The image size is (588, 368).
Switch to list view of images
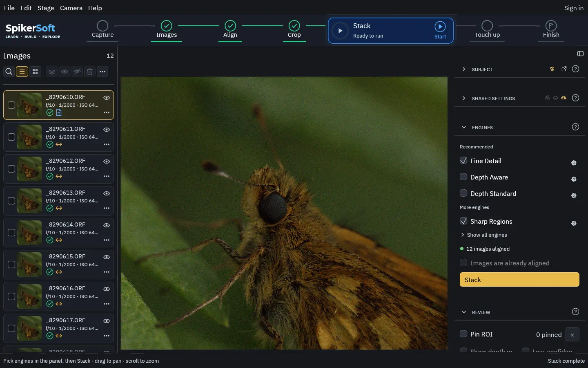[x=22, y=72]
